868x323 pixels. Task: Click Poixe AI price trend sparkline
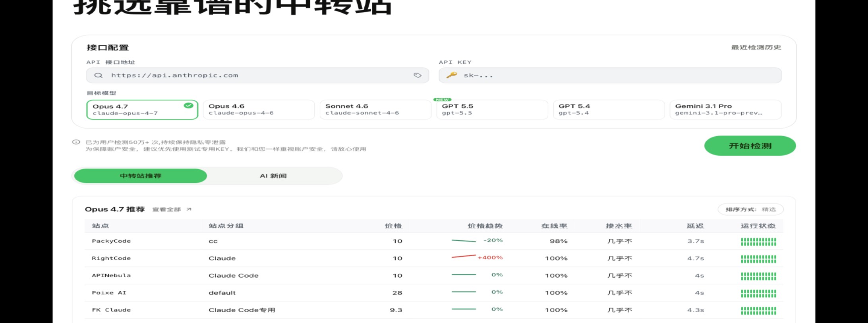(464, 292)
